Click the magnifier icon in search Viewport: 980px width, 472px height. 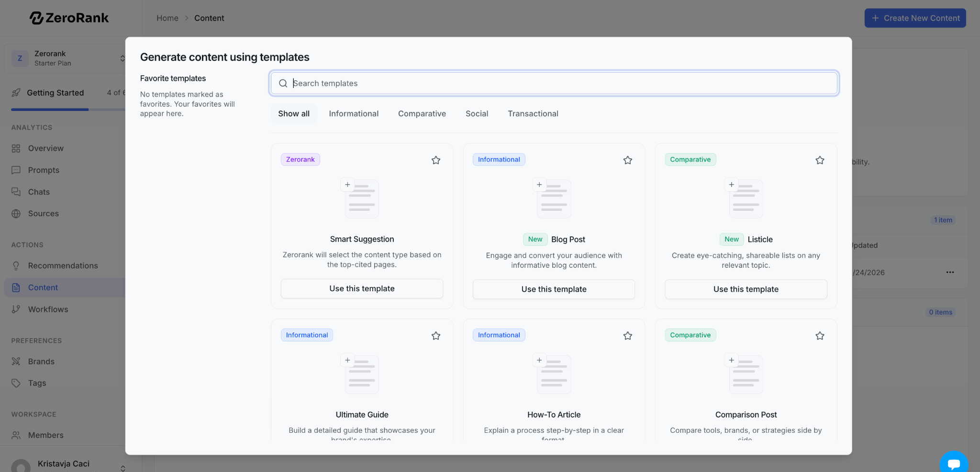click(x=283, y=84)
